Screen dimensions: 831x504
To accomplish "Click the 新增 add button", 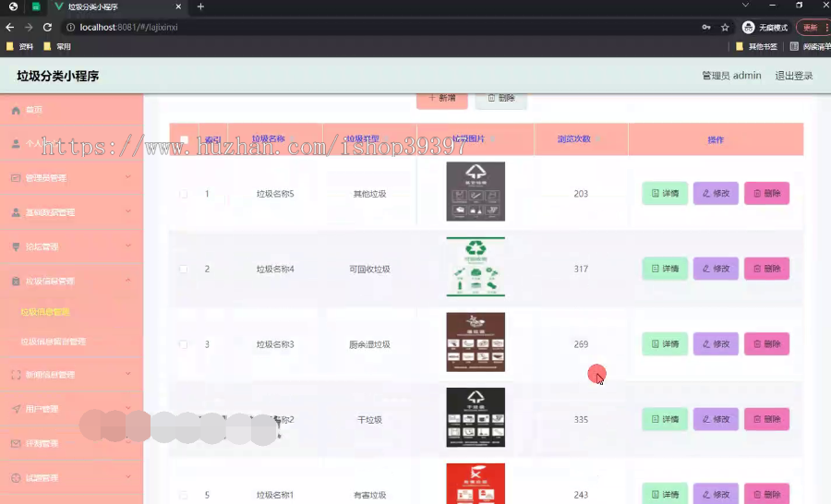I will [x=442, y=99].
